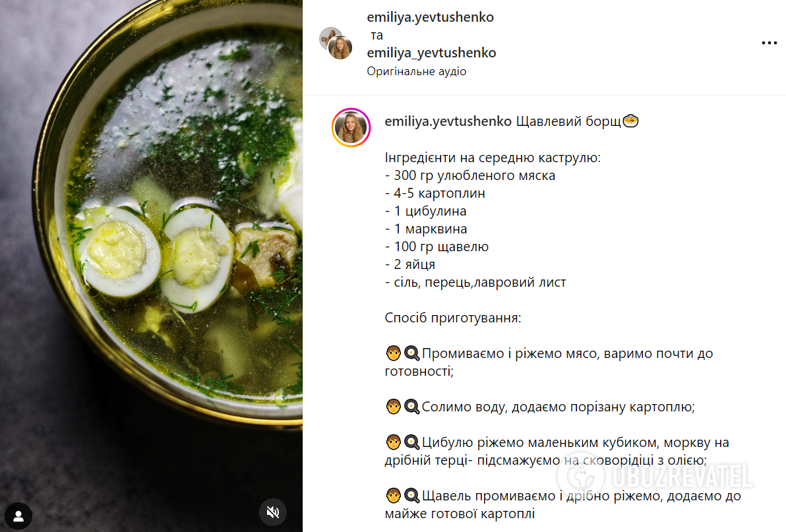
Task: Click emiliya.yevtushenko username in caption
Action: point(448,121)
